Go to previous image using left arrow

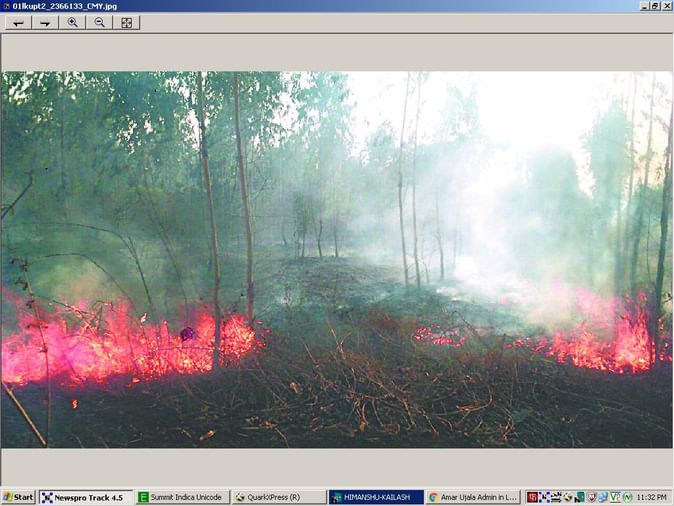point(18,22)
